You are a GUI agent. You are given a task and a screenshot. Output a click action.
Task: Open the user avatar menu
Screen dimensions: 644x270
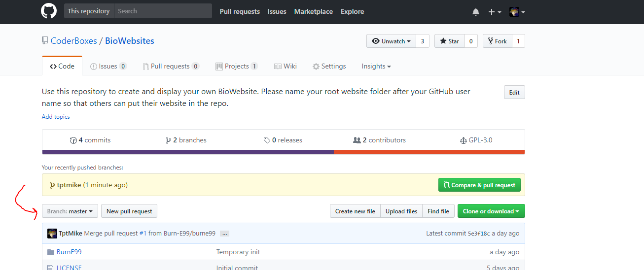click(x=517, y=12)
